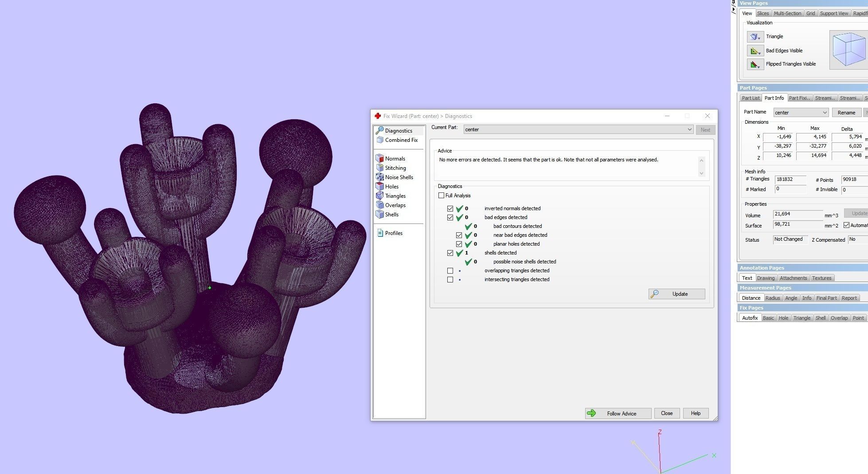Click the X Min dimension field
The height and width of the screenshot is (474, 868).
(778, 137)
